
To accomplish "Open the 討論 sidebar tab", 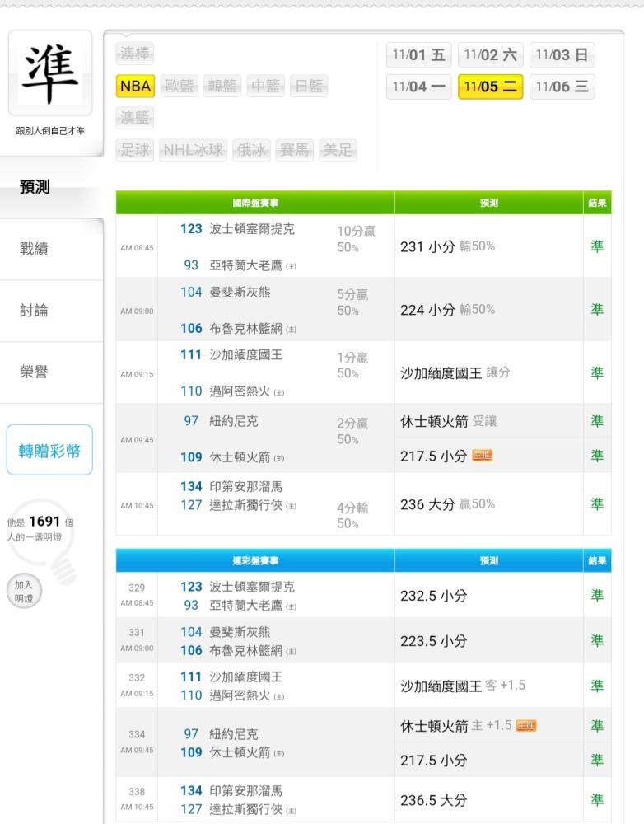I will coord(34,311).
